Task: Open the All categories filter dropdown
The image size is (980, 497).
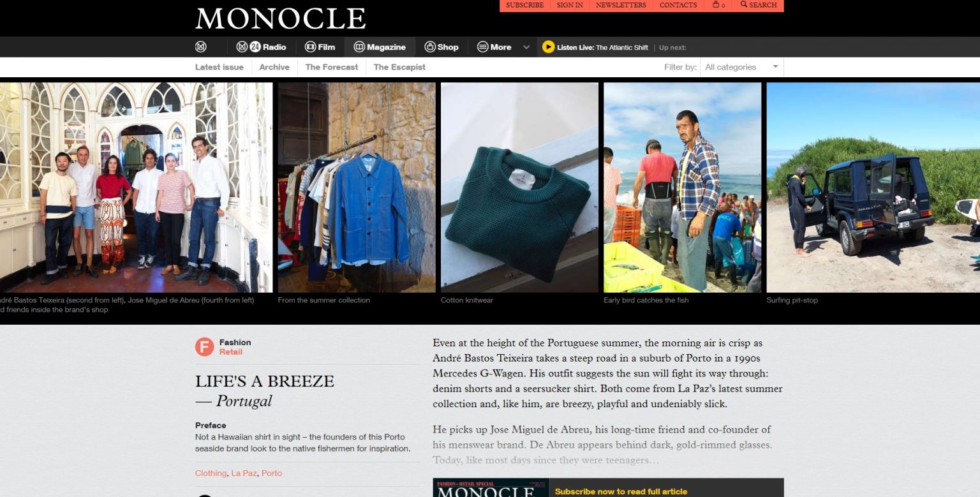Action: click(x=741, y=67)
